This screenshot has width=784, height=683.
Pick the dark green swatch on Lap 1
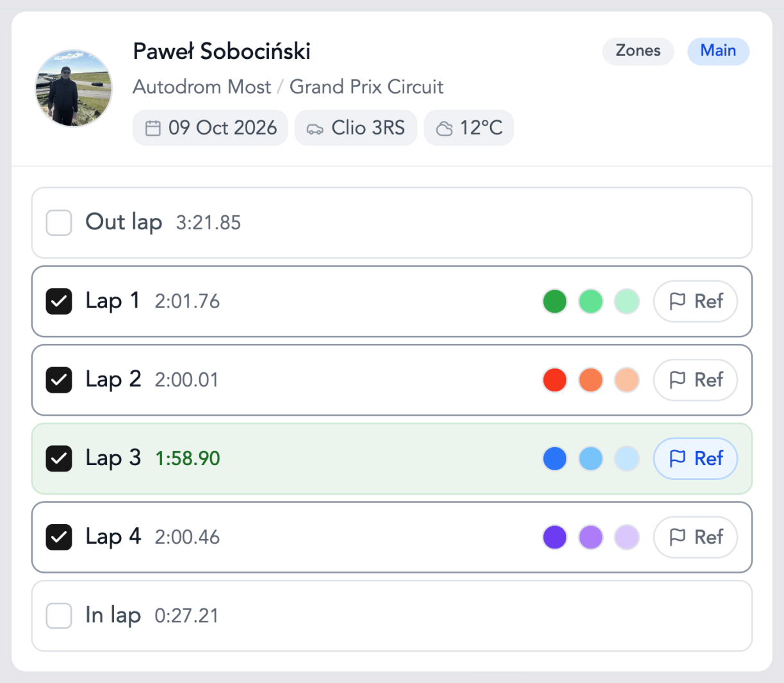(x=555, y=301)
